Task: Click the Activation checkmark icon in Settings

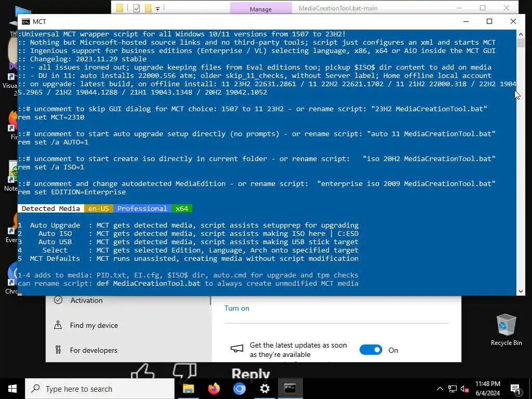Action: click(x=58, y=300)
